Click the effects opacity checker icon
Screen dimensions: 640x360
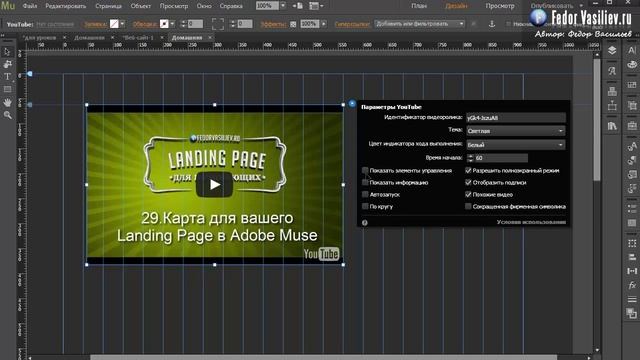293,24
